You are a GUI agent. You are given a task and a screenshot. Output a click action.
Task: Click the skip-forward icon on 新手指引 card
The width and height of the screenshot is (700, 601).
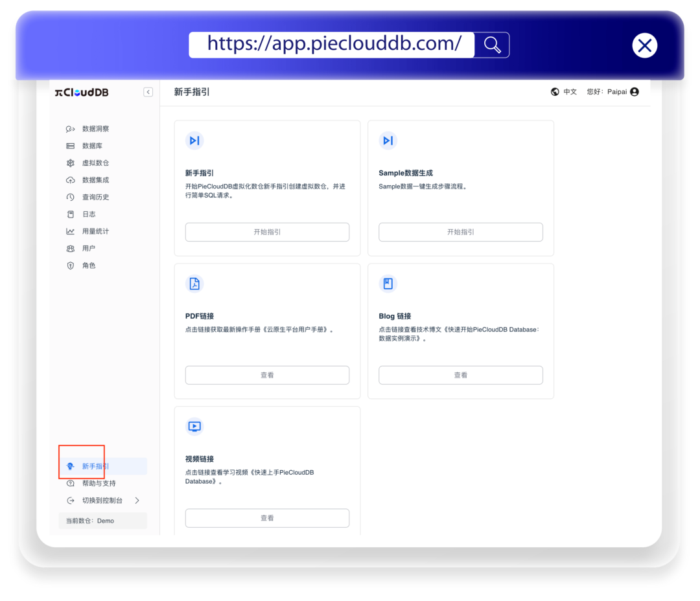(194, 141)
